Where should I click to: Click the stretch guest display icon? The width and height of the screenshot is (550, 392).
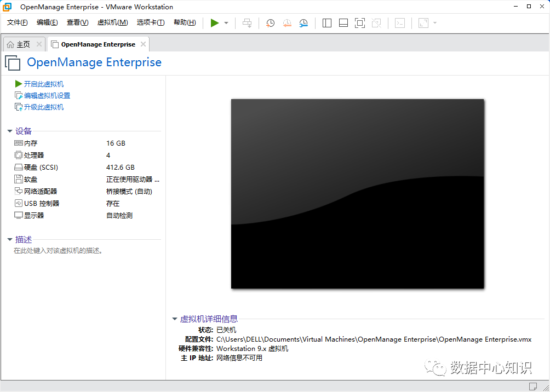click(423, 23)
